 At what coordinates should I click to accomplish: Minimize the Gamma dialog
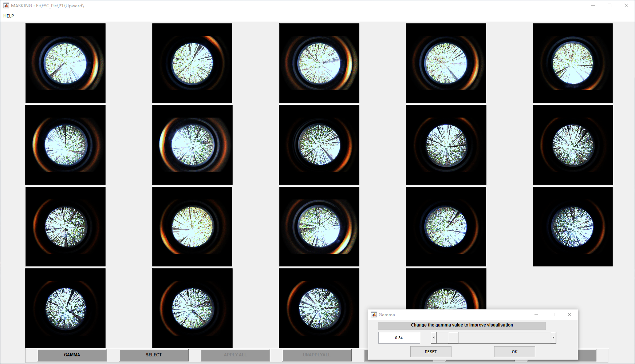coord(536,314)
